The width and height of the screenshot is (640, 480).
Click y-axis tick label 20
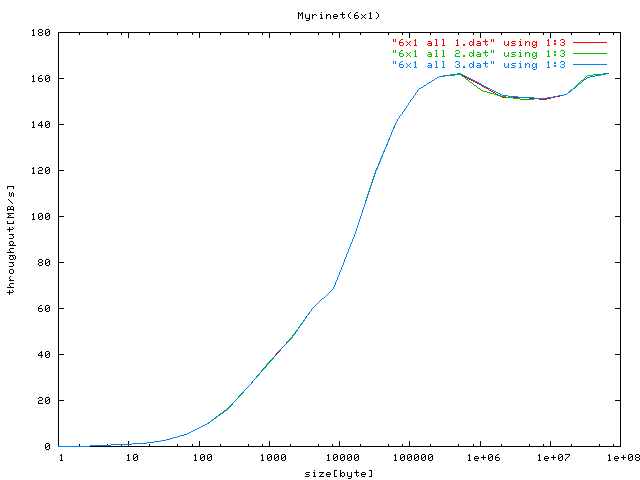coord(44,400)
